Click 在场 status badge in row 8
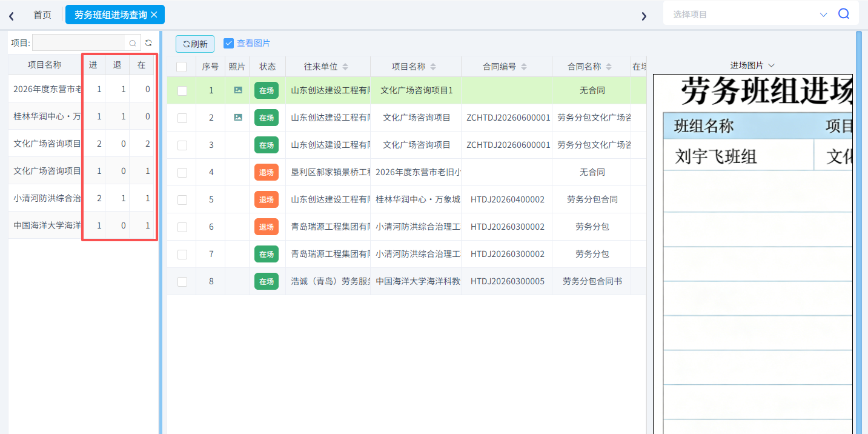The image size is (868, 434). pos(267,281)
